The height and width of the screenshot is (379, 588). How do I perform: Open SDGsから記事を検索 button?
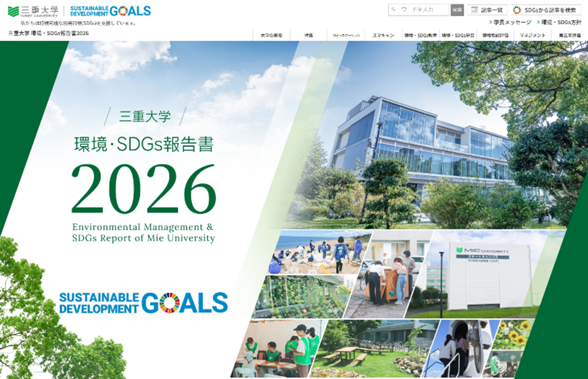click(546, 10)
